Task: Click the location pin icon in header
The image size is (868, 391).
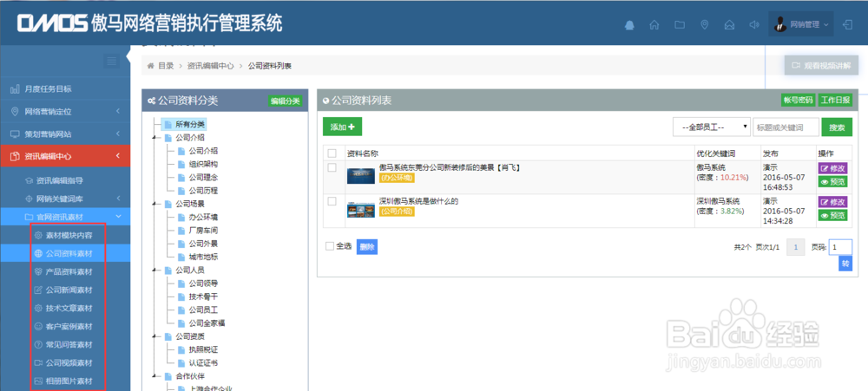Action: (704, 25)
